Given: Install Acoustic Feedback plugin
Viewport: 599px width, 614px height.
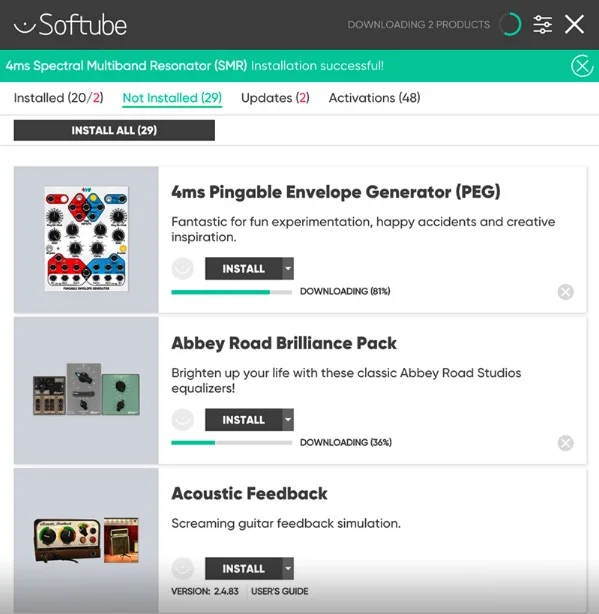Looking at the screenshot, I should [244, 569].
